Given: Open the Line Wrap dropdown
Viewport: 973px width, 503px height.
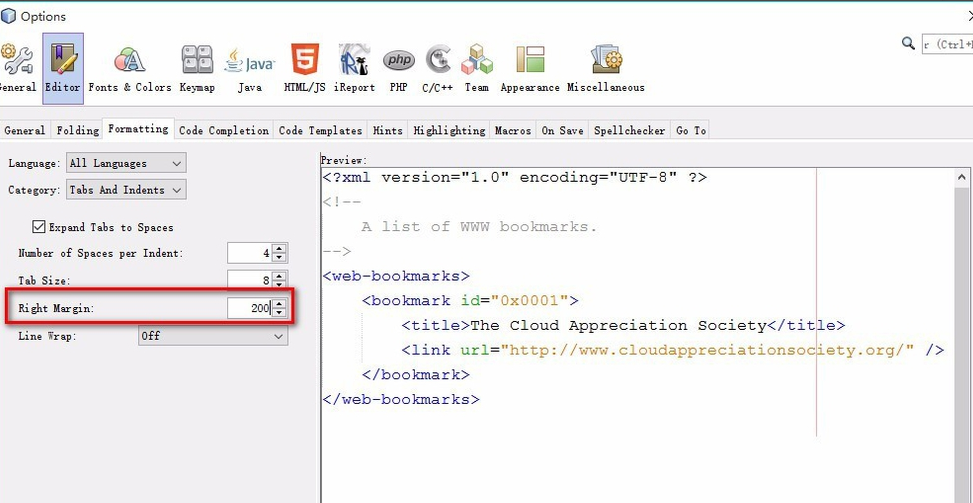Looking at the screenshot, I should [213, 336].
